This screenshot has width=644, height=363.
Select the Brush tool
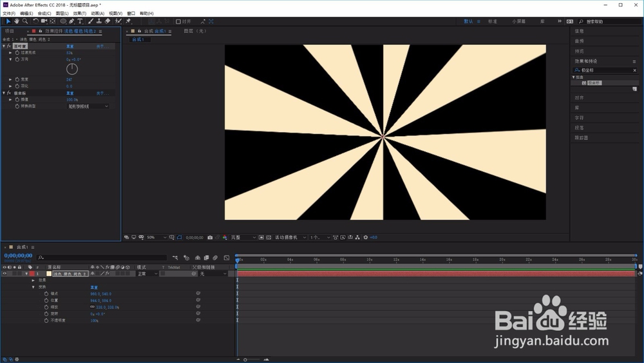90,21
